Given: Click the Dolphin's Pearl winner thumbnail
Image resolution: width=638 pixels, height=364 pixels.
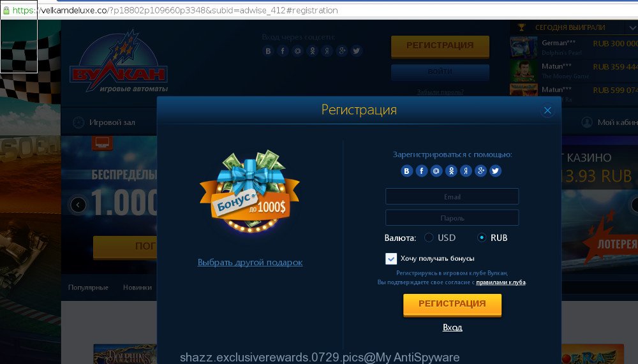Looking at the screenshot, I should (523, 47).
